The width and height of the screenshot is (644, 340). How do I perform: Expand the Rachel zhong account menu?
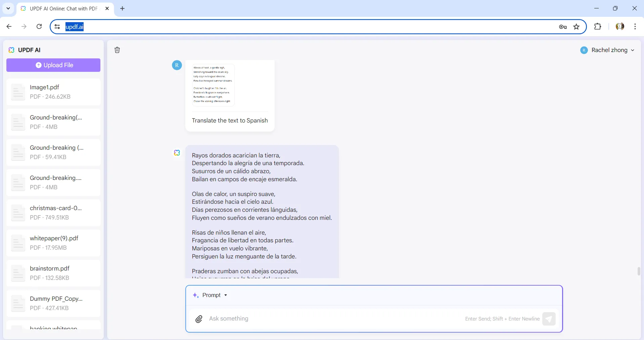click(633, 50)
